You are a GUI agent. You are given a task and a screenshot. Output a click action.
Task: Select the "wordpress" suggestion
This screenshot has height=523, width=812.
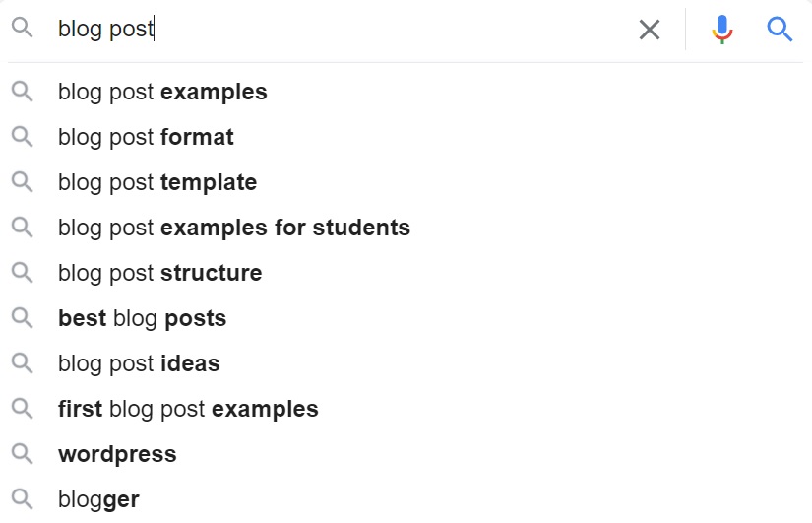117,454
